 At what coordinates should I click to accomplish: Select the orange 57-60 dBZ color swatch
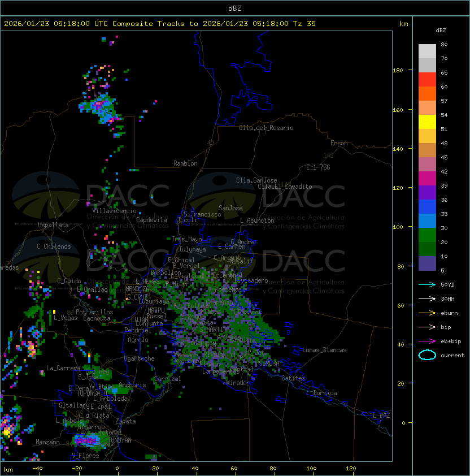(427, 94)
